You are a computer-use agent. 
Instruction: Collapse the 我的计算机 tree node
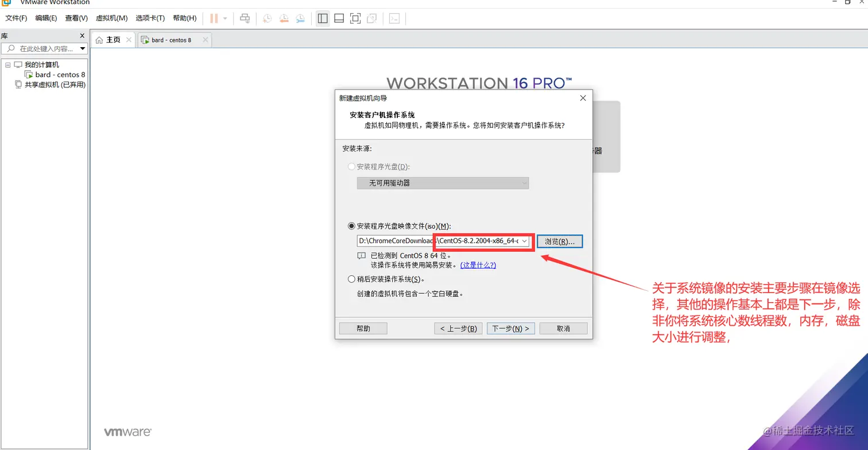pyautogui.click(x=8, y=65)
